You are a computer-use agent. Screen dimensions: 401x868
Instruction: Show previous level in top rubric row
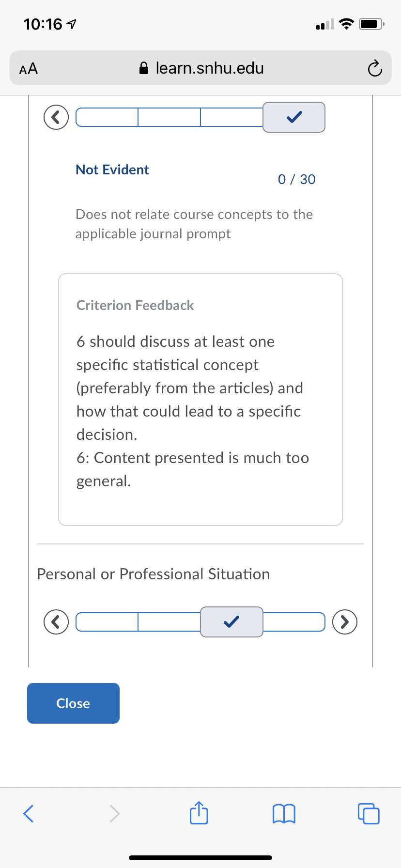tap(56, 117)
